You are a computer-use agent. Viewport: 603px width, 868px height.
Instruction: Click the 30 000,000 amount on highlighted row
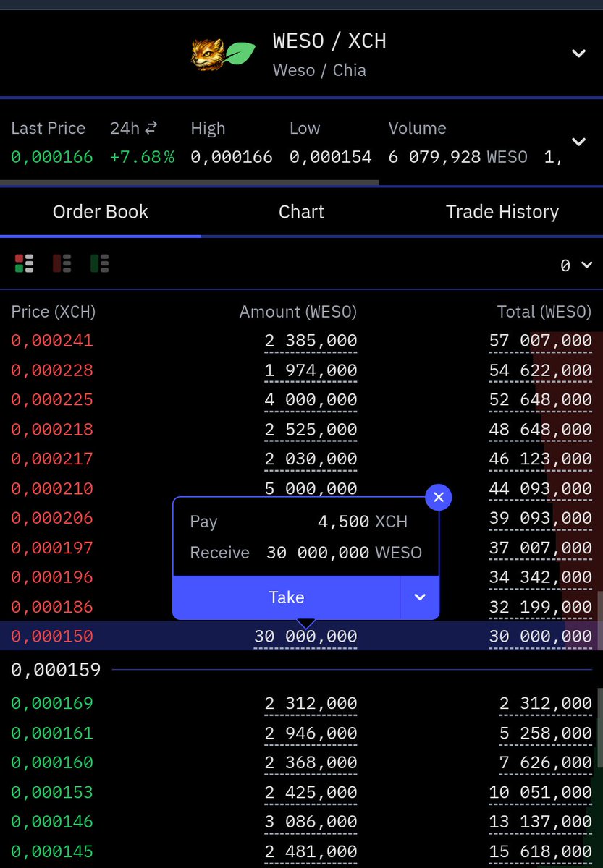[305, 637]
